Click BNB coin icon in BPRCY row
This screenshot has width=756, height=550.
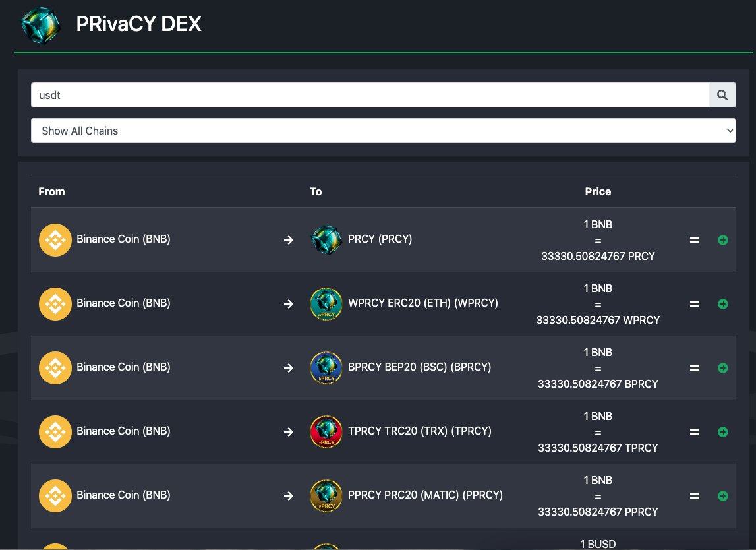pyautogui.click(x=55, y=368)
